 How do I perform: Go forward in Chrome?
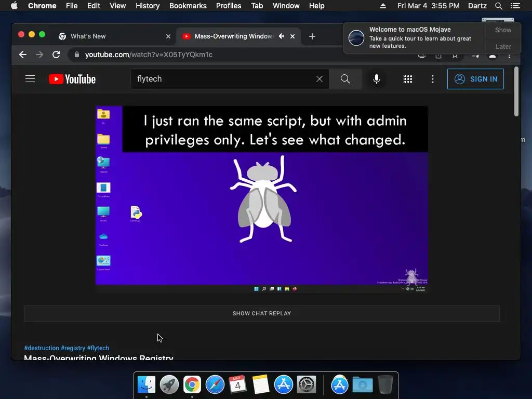coord(39,55)
